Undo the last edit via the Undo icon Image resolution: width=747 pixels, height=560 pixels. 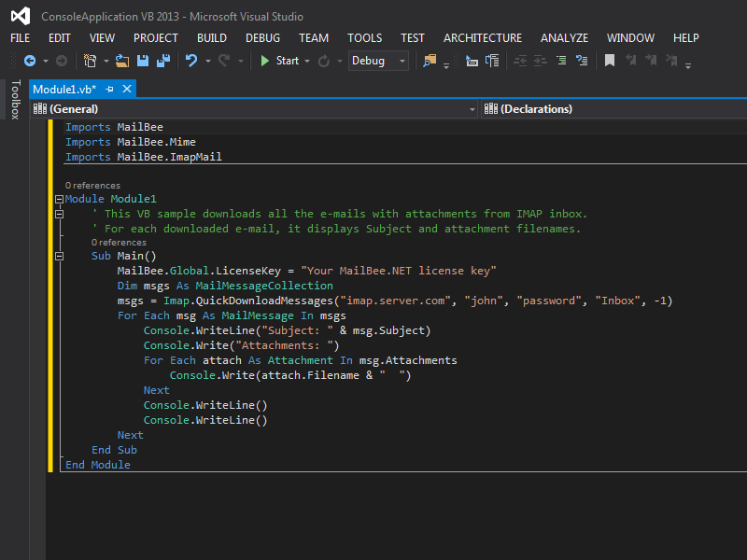tap(191, 61)
